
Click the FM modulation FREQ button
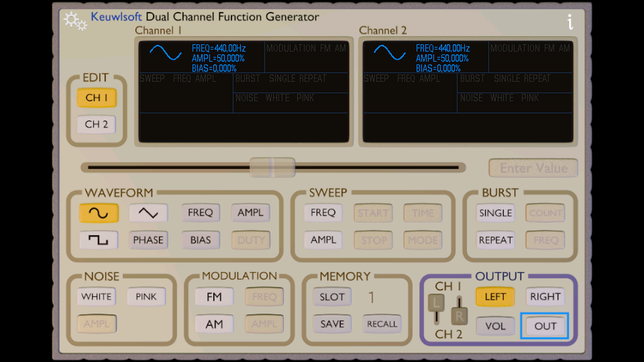pyautogui.click(x=264, y=297)
